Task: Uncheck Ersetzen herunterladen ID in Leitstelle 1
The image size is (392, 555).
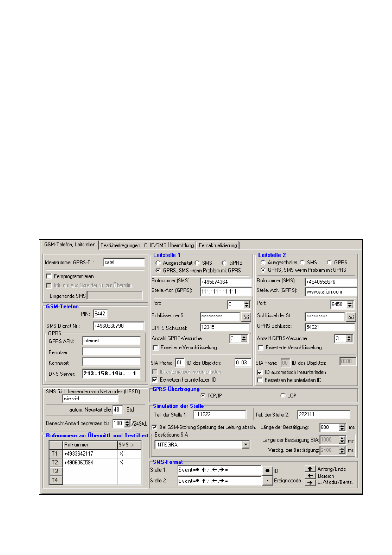Action: click(x=154, y=380)
